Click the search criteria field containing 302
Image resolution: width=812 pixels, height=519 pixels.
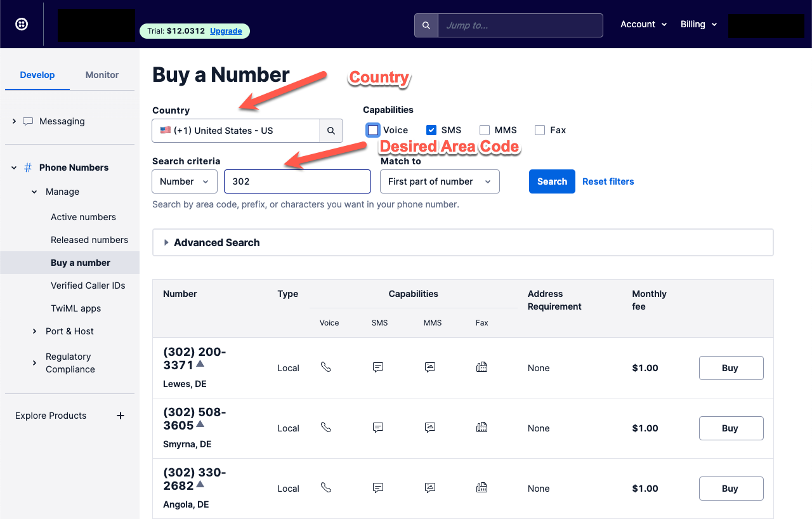298,181
